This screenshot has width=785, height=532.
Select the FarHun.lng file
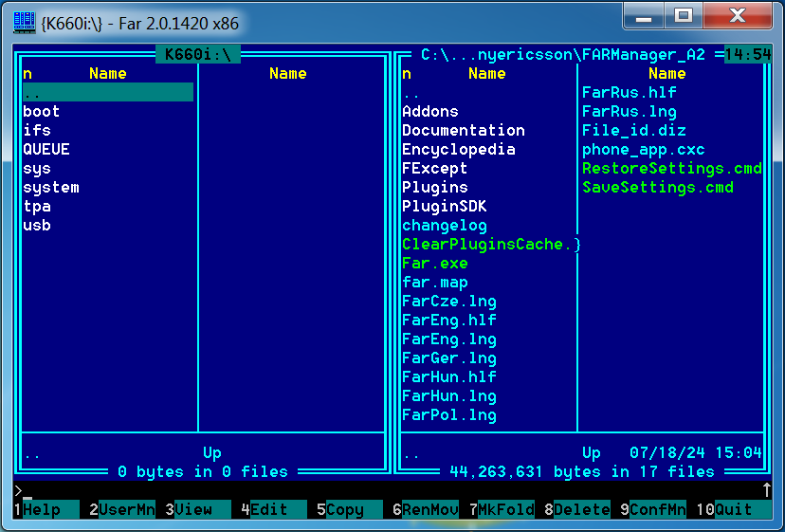click(449, 396)
